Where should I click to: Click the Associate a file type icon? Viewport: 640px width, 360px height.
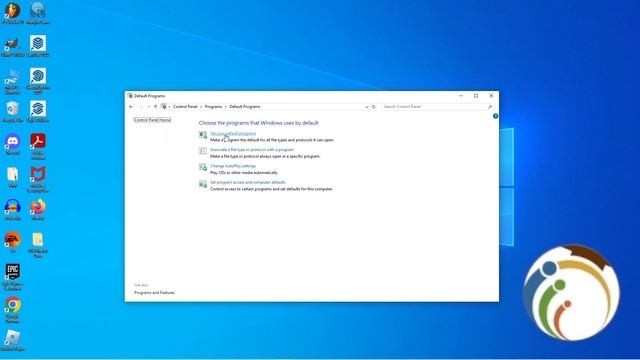pos(203,151)
